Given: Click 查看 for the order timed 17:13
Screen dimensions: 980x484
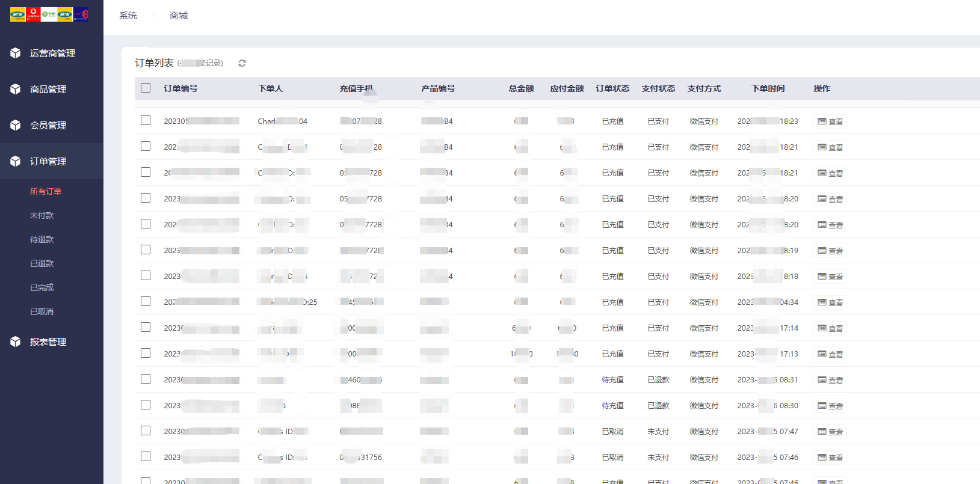Looking at the screenshot, I should pyautogui.click(x=830, y=354).
